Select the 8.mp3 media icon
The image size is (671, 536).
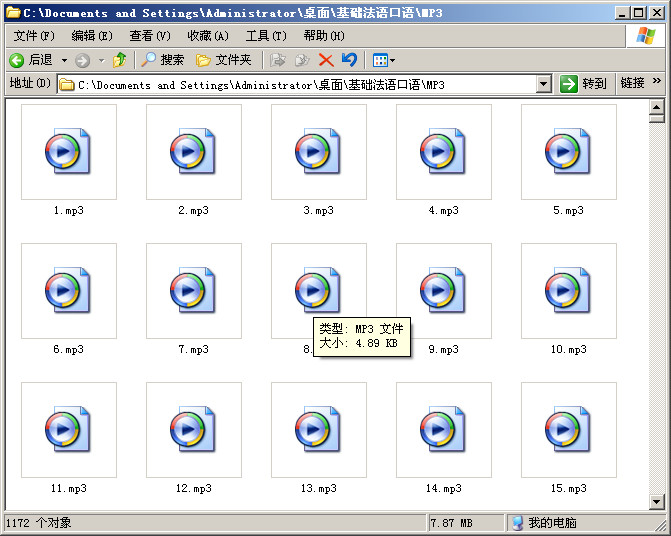tap(318, 290)
